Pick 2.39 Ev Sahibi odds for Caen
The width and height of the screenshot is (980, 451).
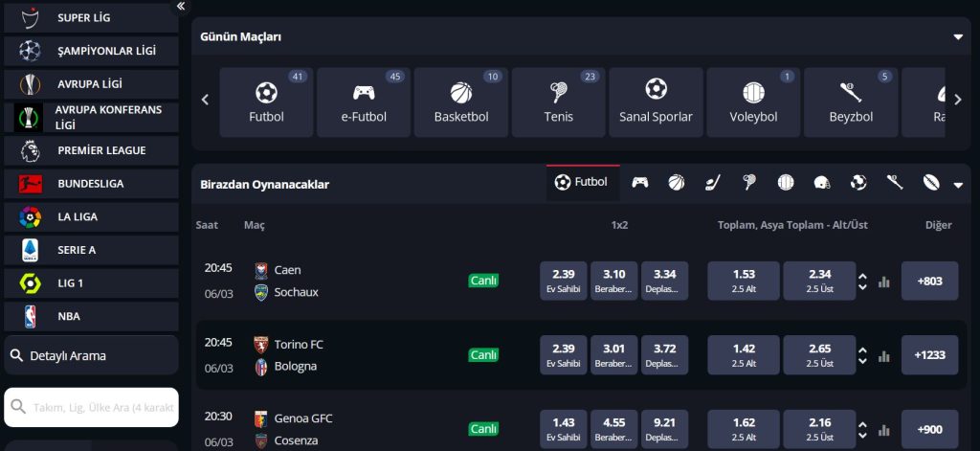click(564, 281)
